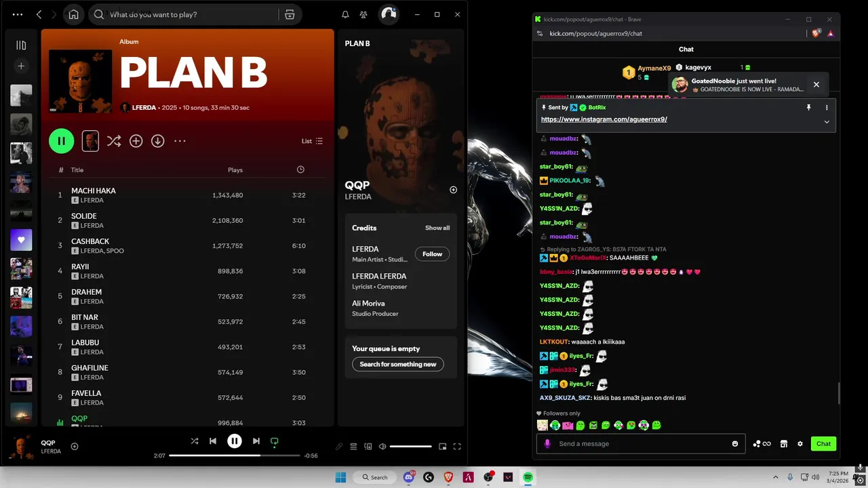Toggle album shuffle next to preview thumbnail
The width and height of the screenshot is (868, 488).
click(114, 141)
